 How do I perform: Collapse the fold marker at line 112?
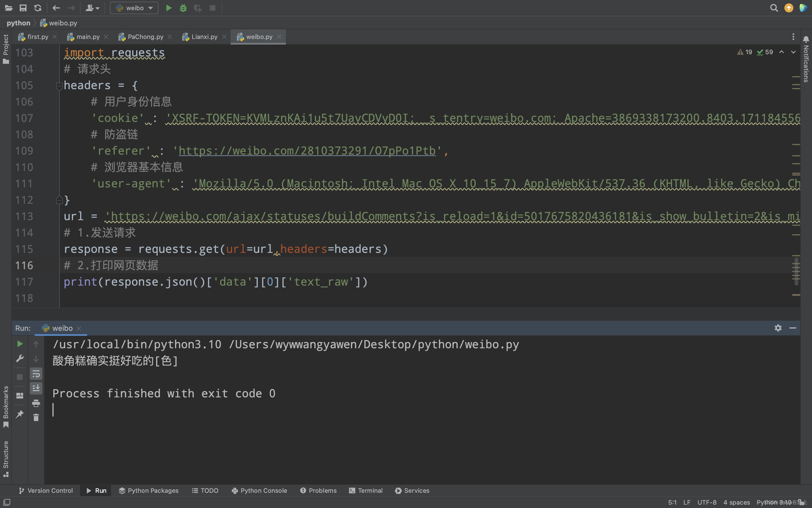[x=59, y=200]
